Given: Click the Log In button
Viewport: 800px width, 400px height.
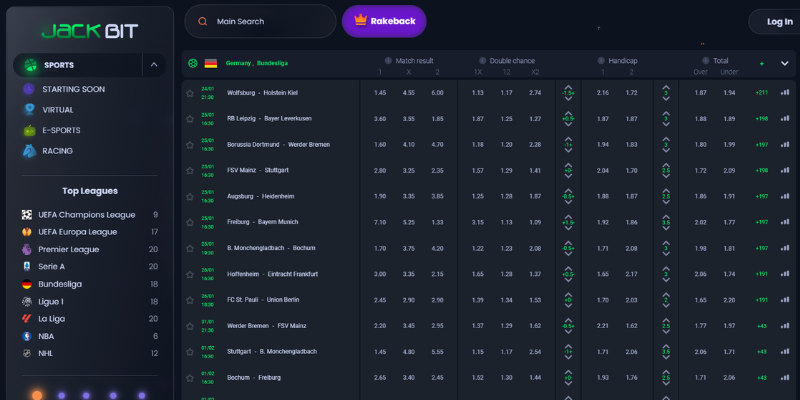Looking at the screenshot, I should 778,22.
